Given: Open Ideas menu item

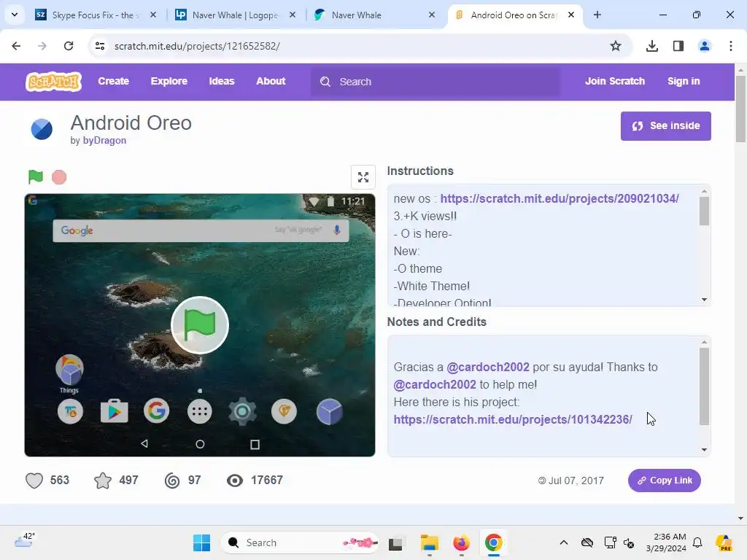Looking at the screenshot, I should (222, 82).
